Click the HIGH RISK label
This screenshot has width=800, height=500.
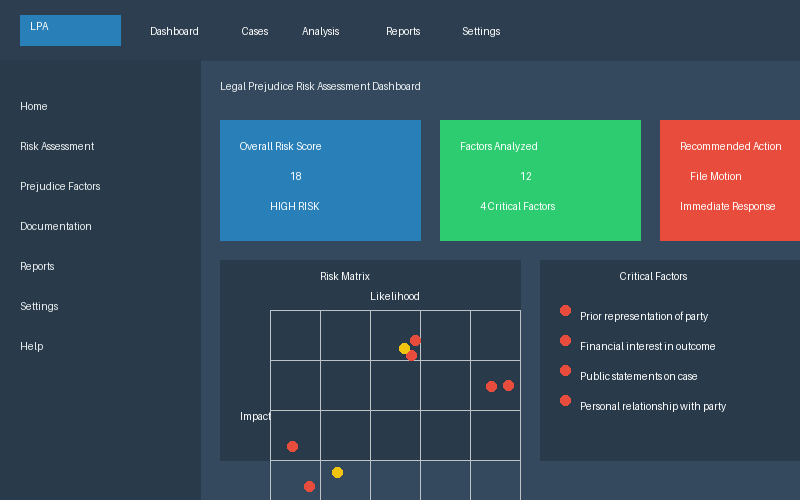pos(295,206)
